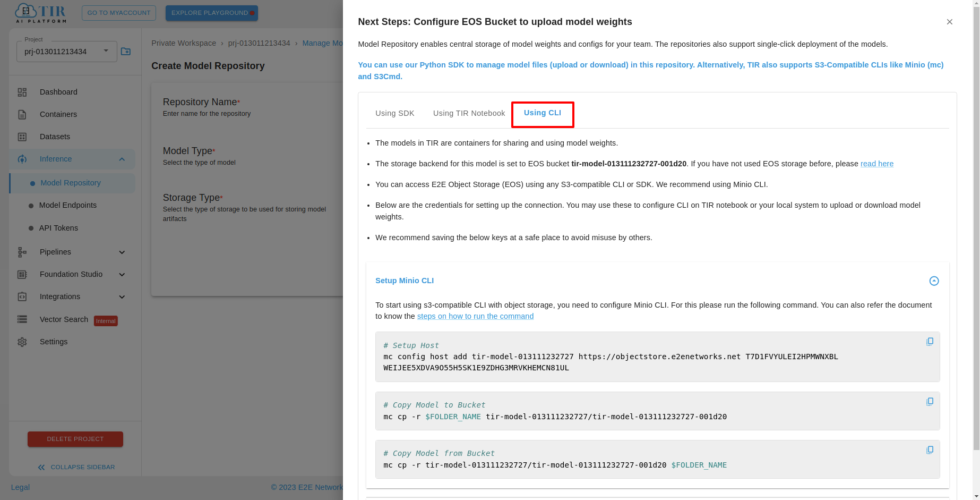Click the Inference icon in sidebar
This screenshot has width=980, height=500.
[22, 159]
